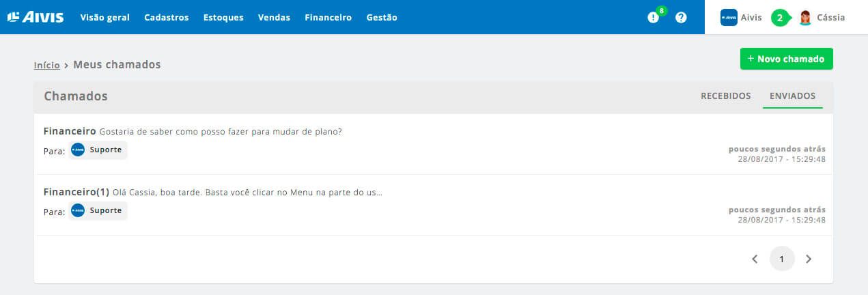868x295 pixels.
Task: Follow the Início breadcrumb link
Action: (46, 65)
